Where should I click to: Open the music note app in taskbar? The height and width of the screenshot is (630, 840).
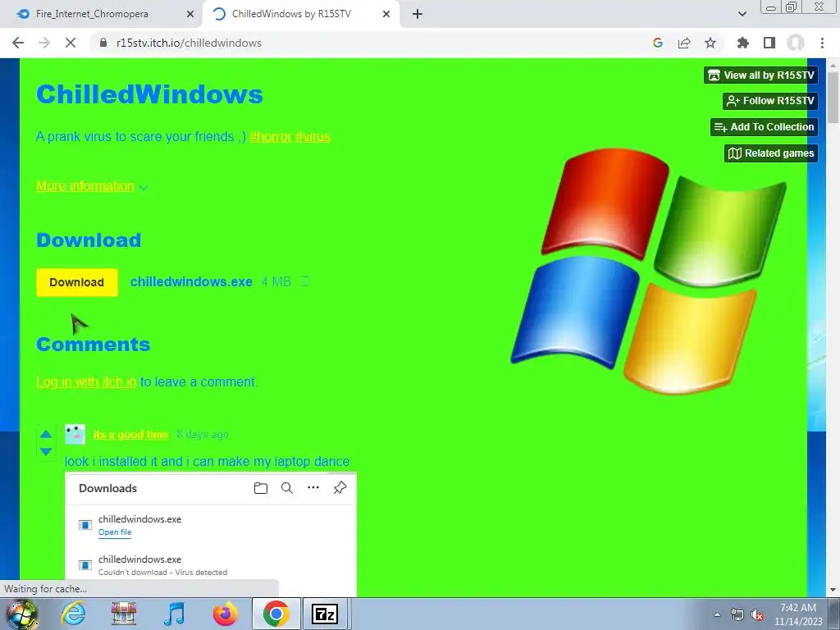coord(174,614)
